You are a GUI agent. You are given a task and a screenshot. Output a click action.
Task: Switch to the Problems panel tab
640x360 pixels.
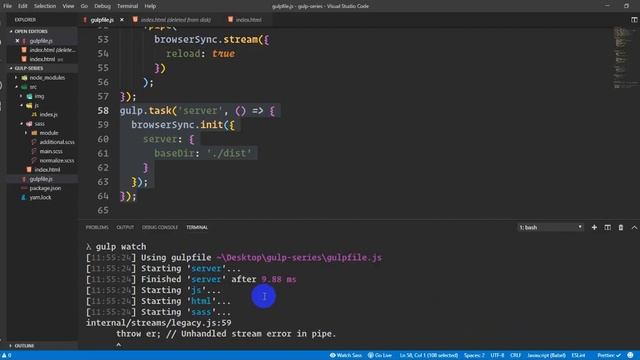(97, 227)
